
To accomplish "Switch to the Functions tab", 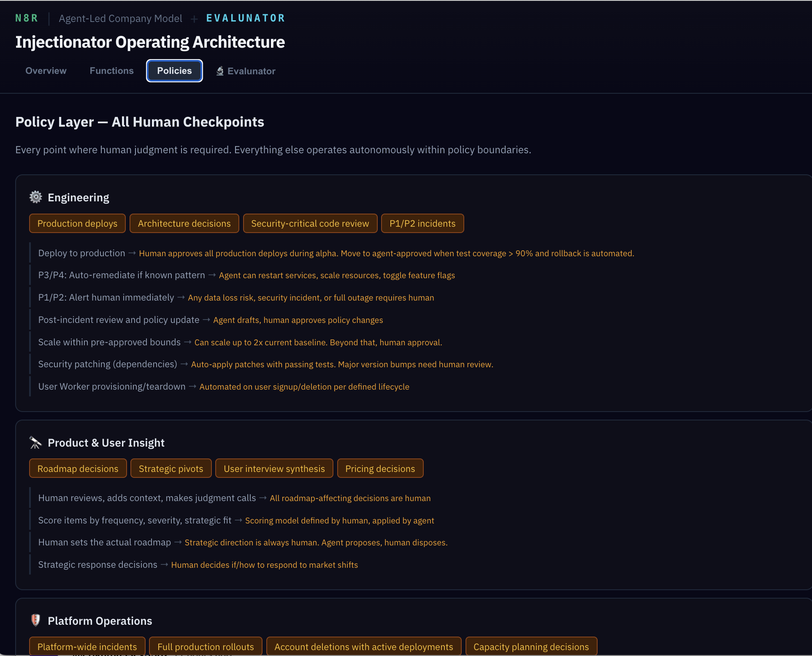I will (x=111, y=71).
